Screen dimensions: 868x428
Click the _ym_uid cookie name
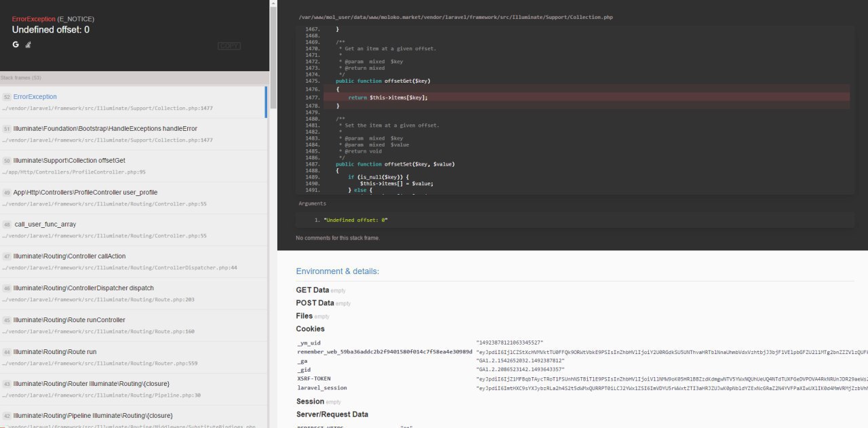click(309, 343)
